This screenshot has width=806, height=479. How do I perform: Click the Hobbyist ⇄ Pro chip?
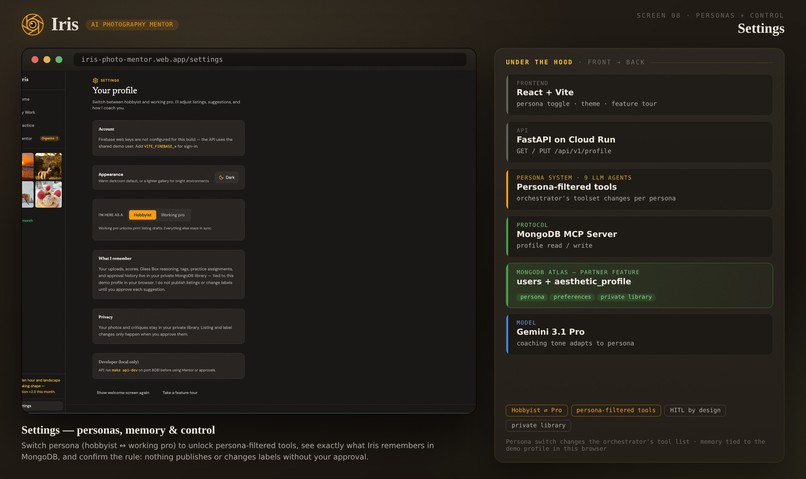(536, 410)
